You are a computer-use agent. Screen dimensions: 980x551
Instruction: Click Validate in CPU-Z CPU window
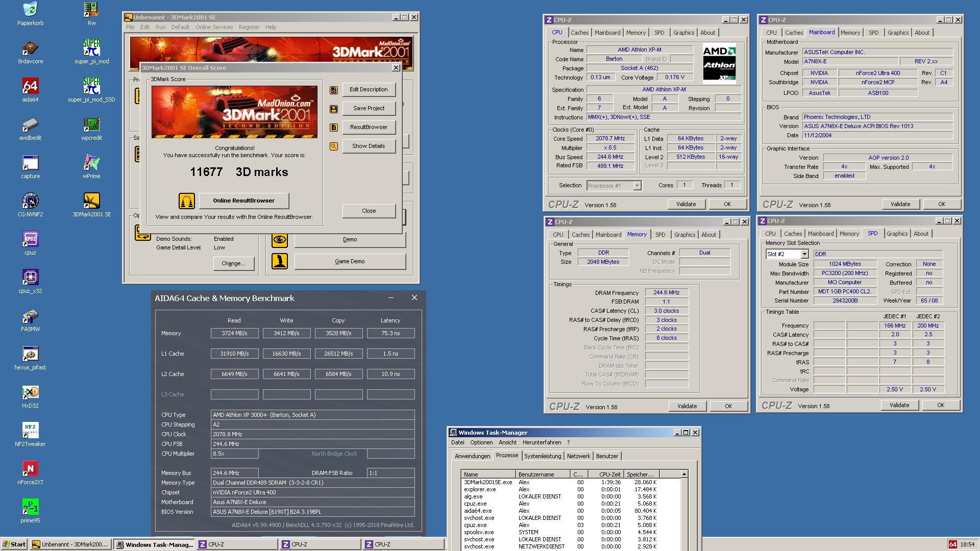tap(685, 204)
